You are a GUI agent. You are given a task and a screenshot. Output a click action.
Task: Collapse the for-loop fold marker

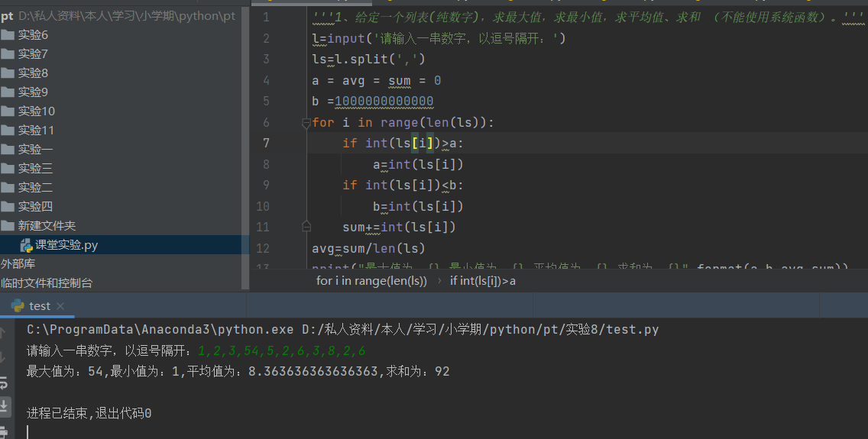coord(306,123)
